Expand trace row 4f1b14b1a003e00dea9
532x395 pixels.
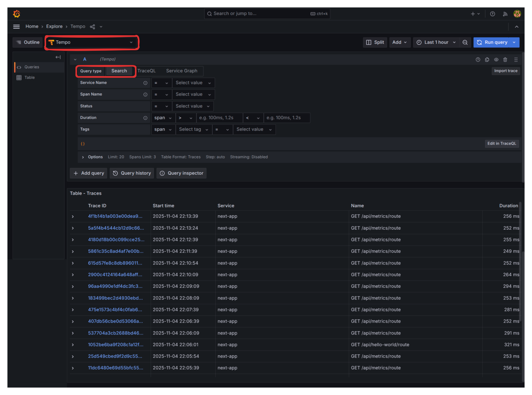point(73,217)
